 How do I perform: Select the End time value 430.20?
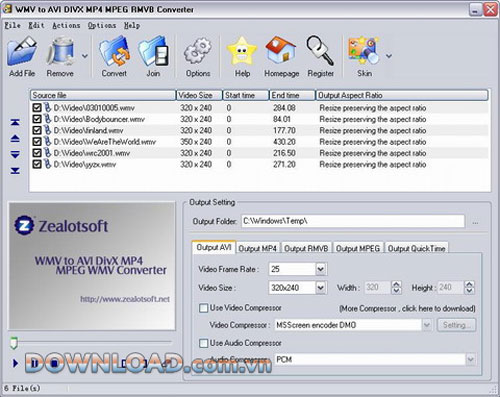[x=284, y=142]
